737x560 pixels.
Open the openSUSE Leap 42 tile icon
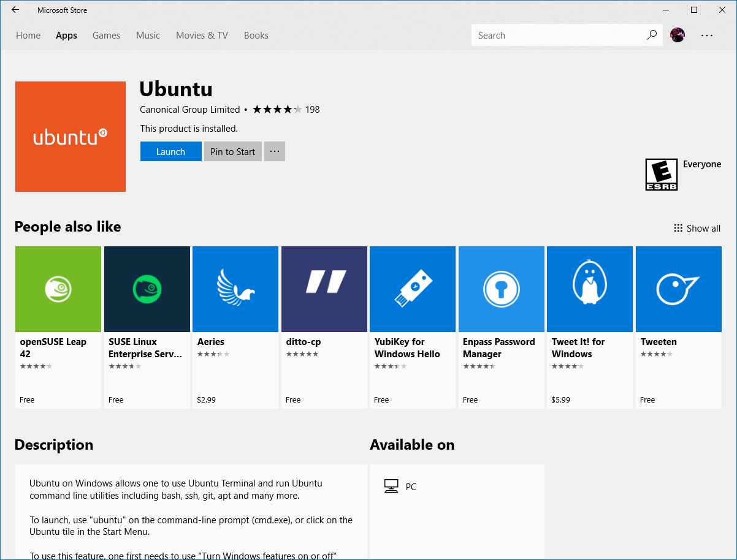[x=58, y=289]
